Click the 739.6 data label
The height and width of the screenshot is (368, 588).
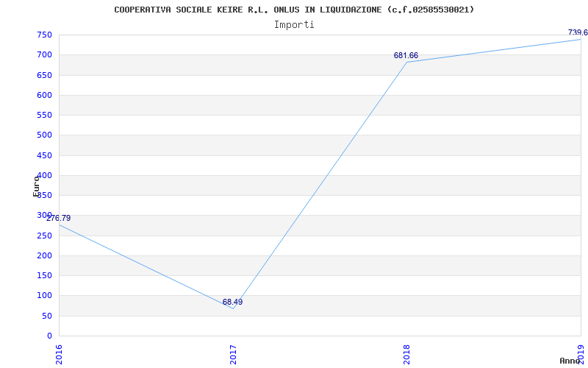click(x=577, y=32)
